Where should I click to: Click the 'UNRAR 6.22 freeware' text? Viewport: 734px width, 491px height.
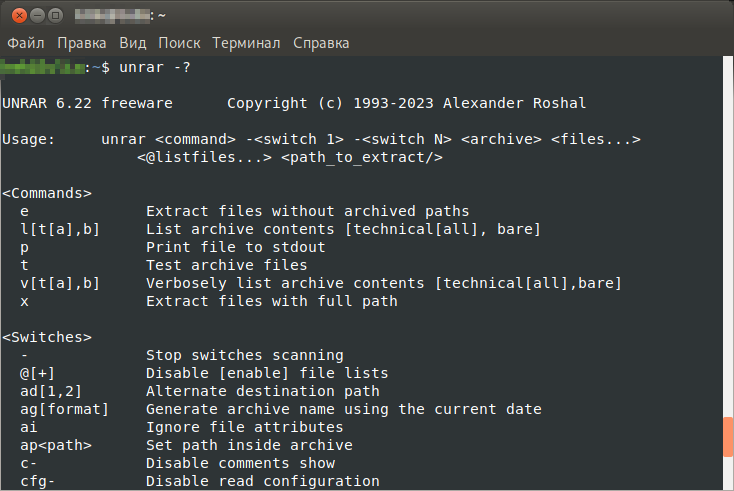[88, 103]
